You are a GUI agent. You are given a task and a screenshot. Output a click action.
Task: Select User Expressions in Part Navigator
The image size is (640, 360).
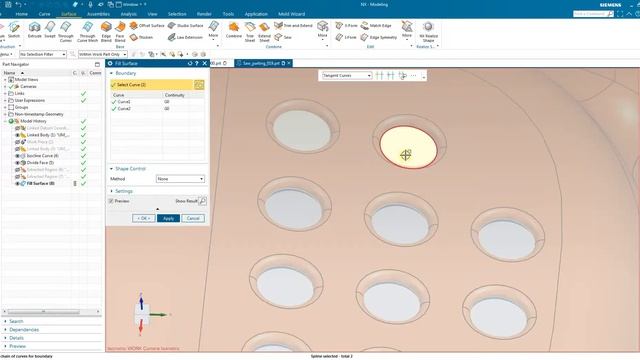click(x=29, y=100)
